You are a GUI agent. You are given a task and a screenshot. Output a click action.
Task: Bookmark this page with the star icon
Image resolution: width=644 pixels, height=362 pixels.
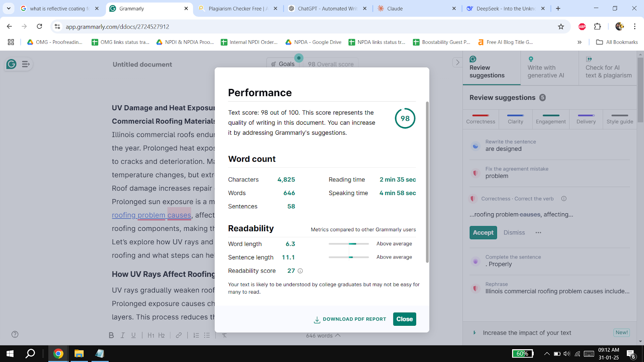tap(561, 27)
